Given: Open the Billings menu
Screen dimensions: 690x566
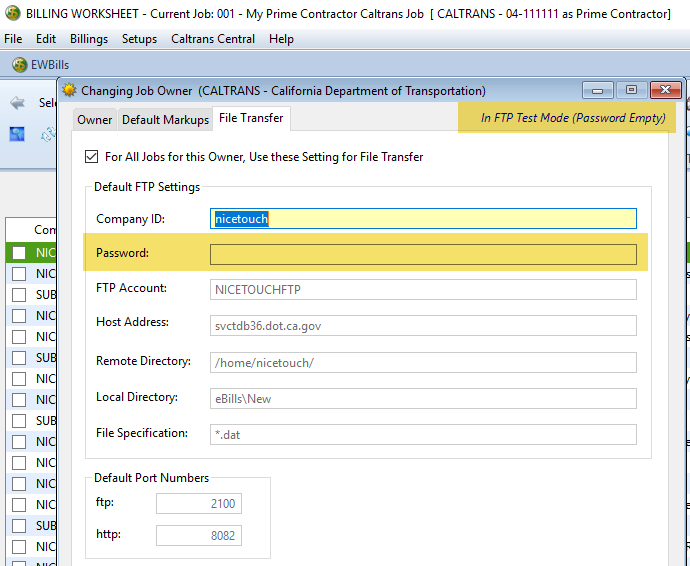Looking at the screenshot, I should click(89, 39).
